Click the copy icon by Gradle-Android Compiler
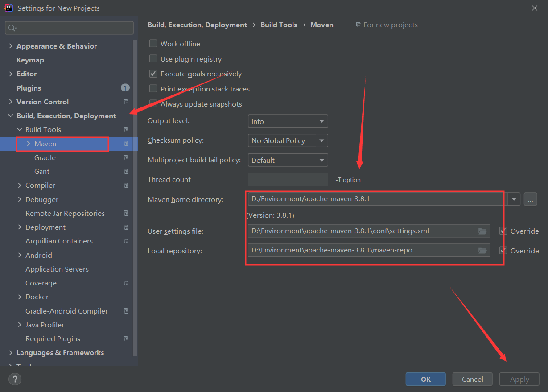The width and height of the screenshot is (548, 392). tap(126, 311)
